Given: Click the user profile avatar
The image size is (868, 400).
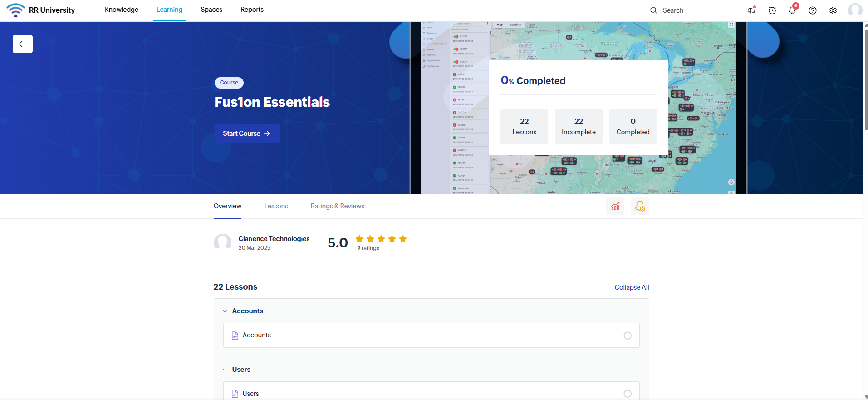Looking at the screenshot, I should [855, 10].
